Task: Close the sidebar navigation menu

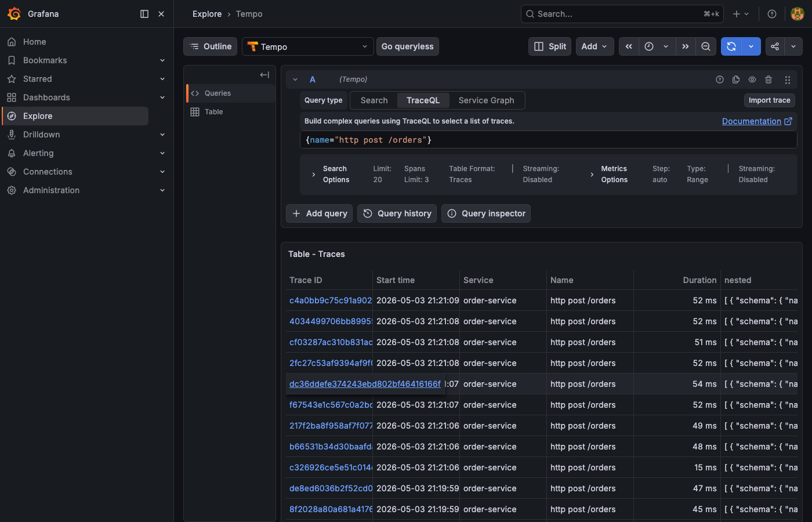Action: (161, 14)
